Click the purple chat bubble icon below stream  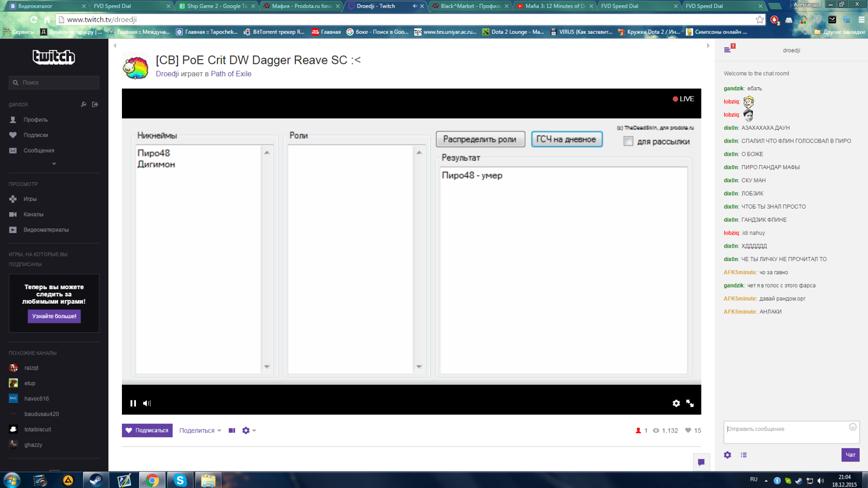[701, 462]
